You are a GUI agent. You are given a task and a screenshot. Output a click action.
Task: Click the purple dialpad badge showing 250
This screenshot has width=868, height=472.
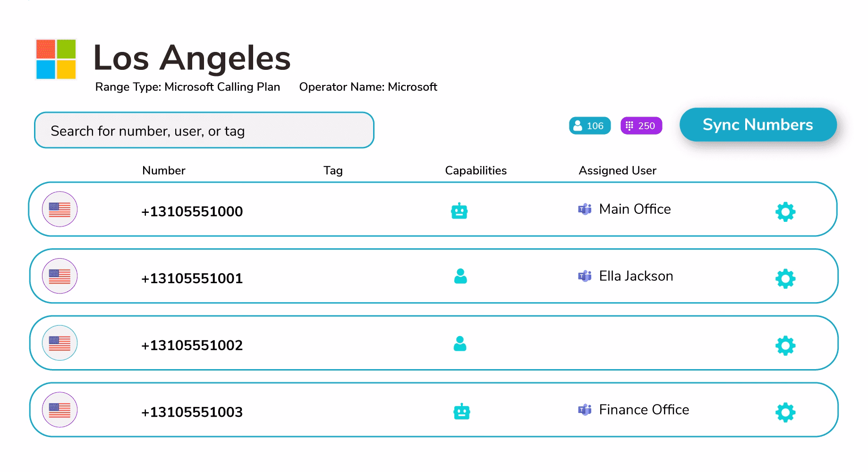pyautogui.click(x=641, y=126)
